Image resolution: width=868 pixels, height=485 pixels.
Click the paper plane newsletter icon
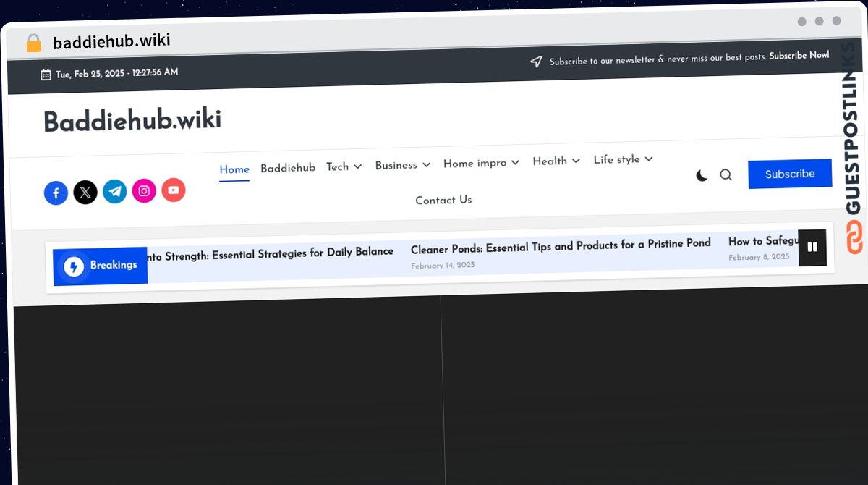tap(536, 62)
